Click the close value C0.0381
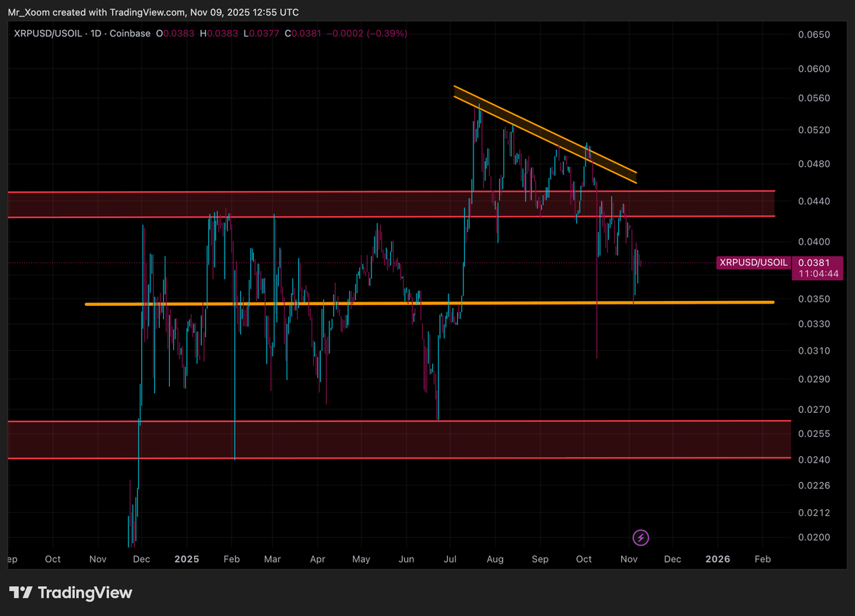The width and height of the screenshot is (855, 616). (x=302, y=34)
